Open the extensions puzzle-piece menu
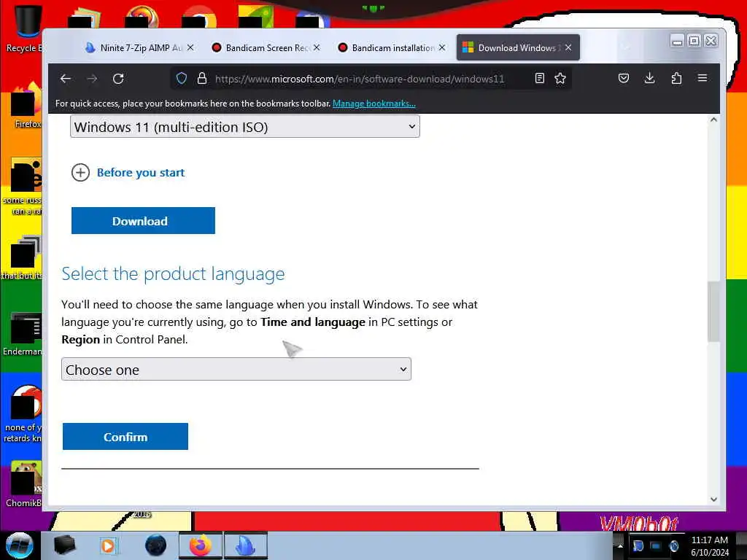The image size is (747, 560). (676, 78)
